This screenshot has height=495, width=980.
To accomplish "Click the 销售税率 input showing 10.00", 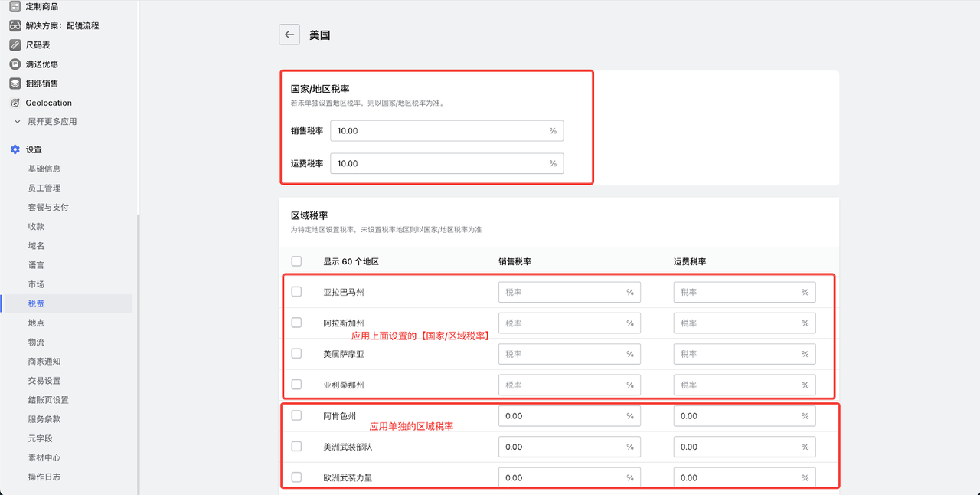I will (x=446, y=130).
